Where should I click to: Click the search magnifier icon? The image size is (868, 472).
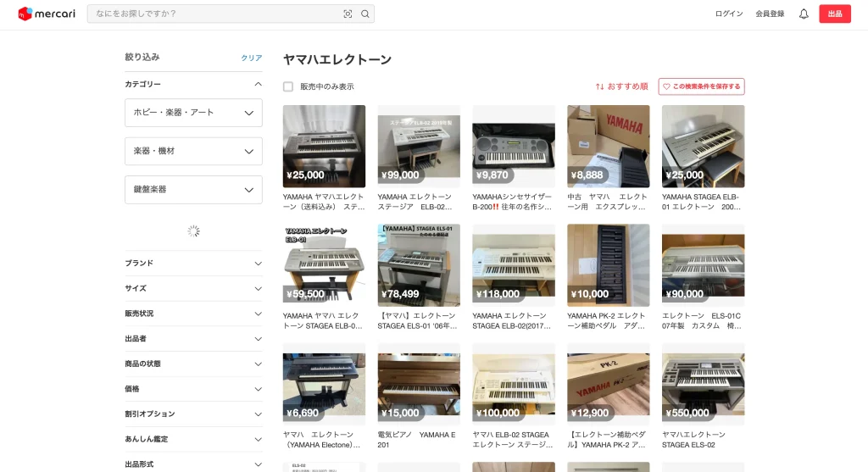click(x=365, y=14)
